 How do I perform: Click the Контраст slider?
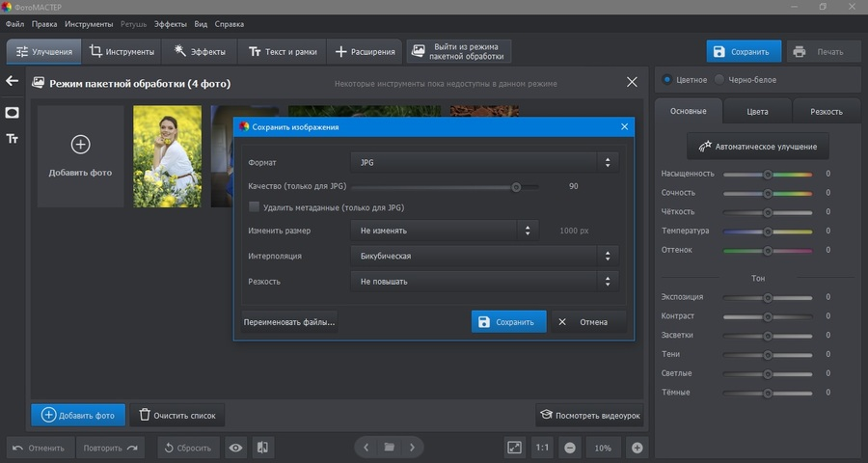click(x=768, y=316)
